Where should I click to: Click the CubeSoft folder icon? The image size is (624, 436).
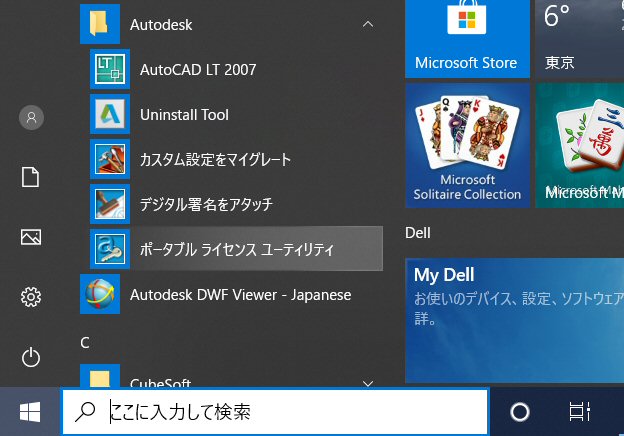pos(100,376)
